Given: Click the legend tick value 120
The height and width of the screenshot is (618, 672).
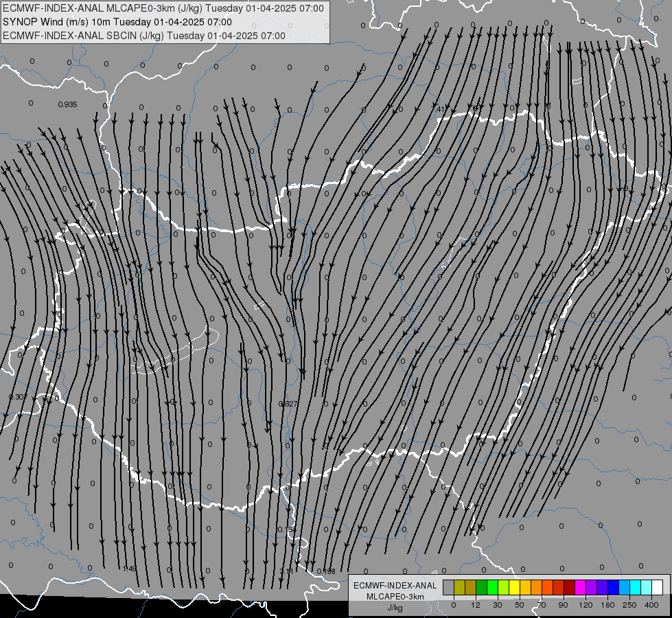Looking at the screenshot, I should coord(586,605).
